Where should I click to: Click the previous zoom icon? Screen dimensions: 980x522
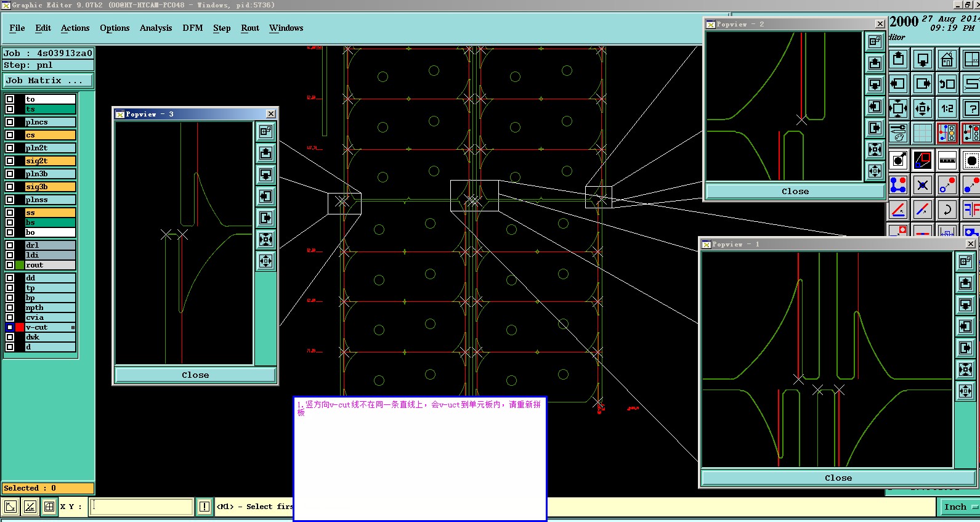coord(947,84)
